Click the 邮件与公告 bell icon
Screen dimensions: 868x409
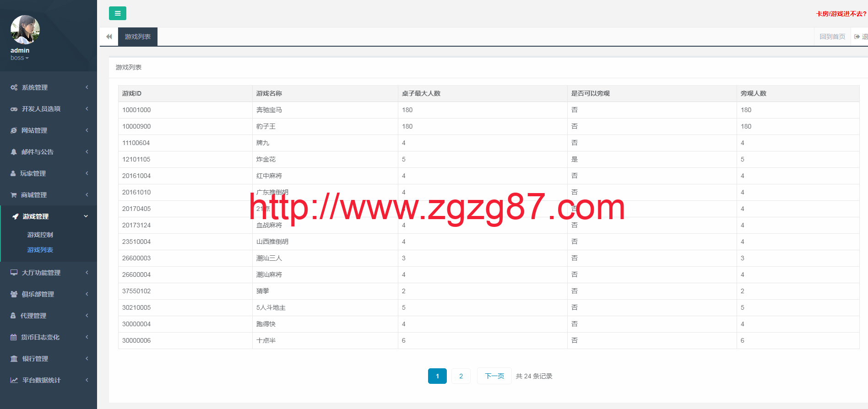14,152
